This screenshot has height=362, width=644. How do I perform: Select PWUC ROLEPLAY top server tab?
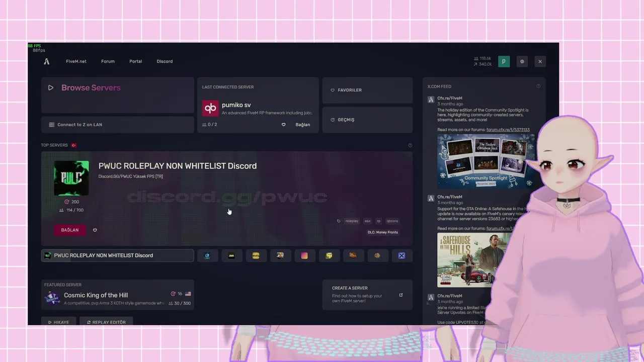117,255
